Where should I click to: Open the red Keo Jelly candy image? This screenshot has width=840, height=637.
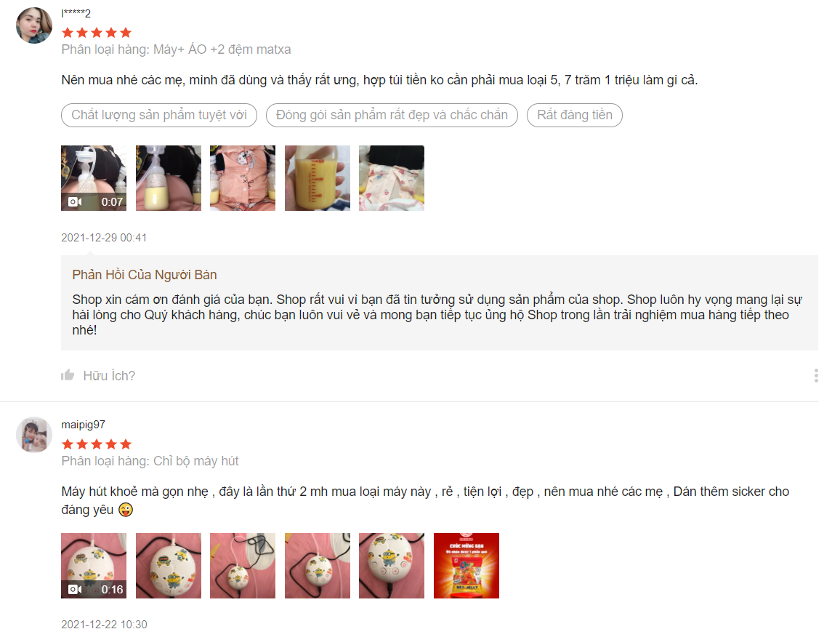pyautogui.click(x=466, y=566)
